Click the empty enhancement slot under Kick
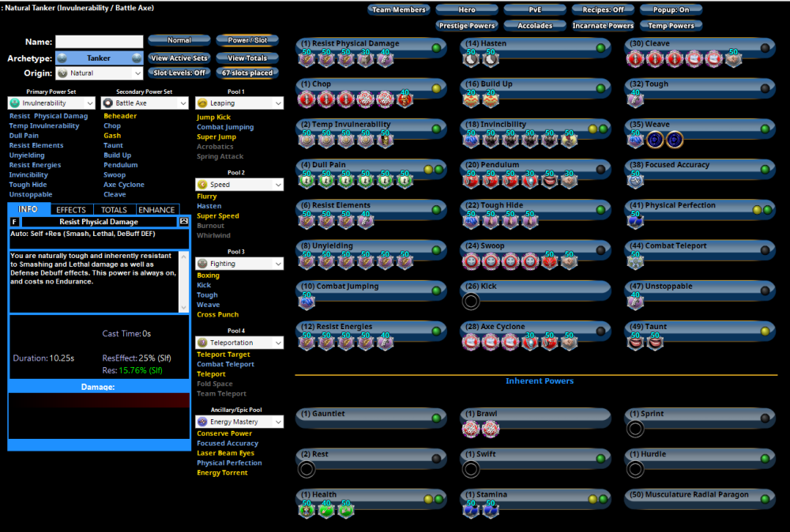 471,301
